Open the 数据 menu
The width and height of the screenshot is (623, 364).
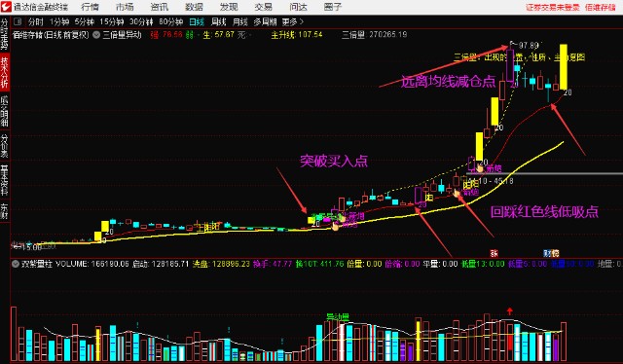pyautogui.click(x=195, y=7)
